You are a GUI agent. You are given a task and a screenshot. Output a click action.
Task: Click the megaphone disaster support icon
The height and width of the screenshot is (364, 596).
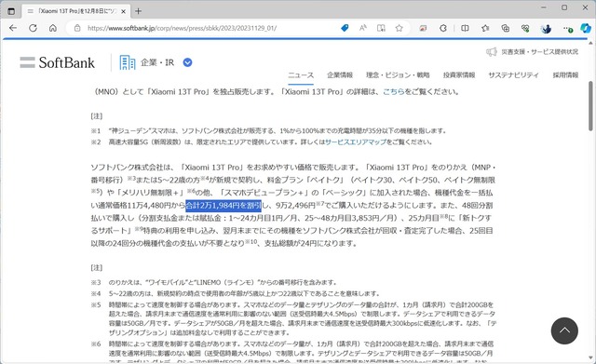tap(491, 52)
